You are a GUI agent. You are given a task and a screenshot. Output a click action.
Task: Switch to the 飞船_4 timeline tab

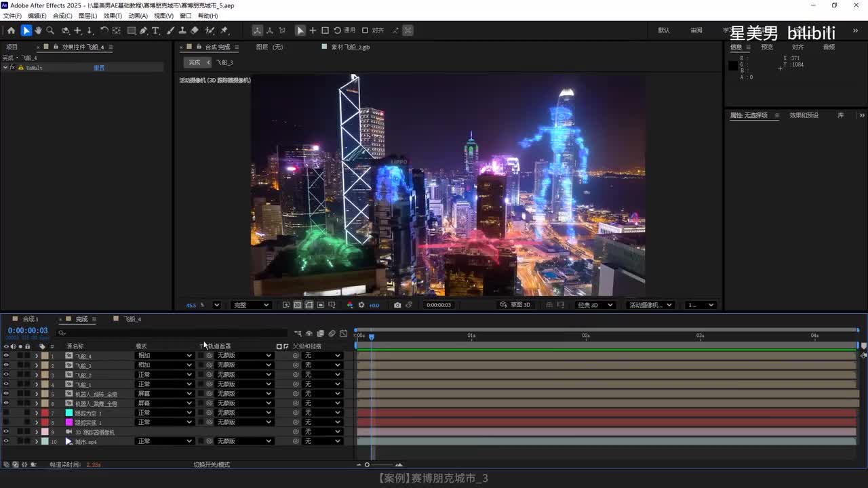pos(132,319)
